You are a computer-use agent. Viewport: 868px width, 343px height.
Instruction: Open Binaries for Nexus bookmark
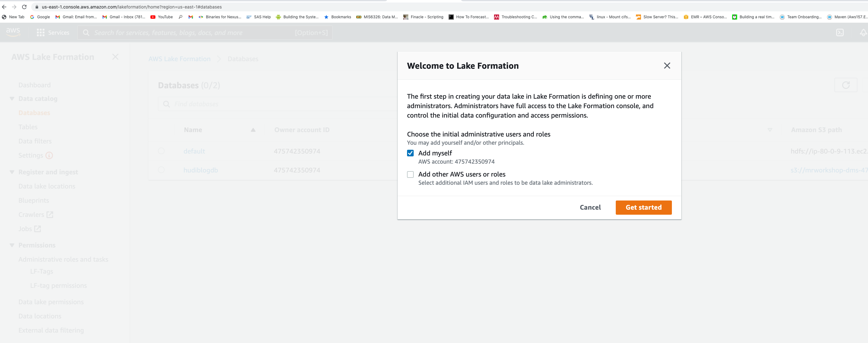220,17
